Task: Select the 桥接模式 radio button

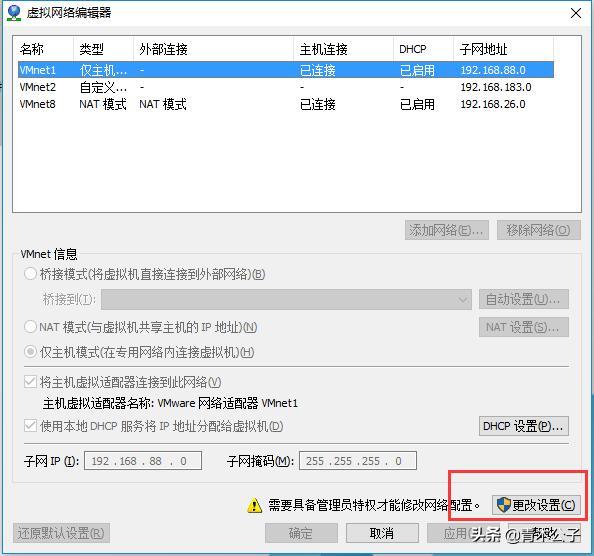Action: [30, 274]
